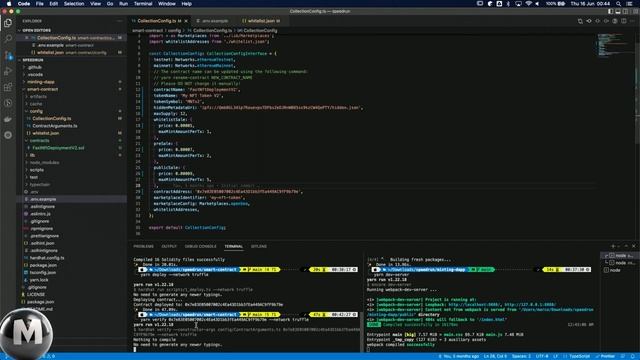Click the TypeScript language mode in status bar
The image size is (640, 360).
(x=579, y=356)
